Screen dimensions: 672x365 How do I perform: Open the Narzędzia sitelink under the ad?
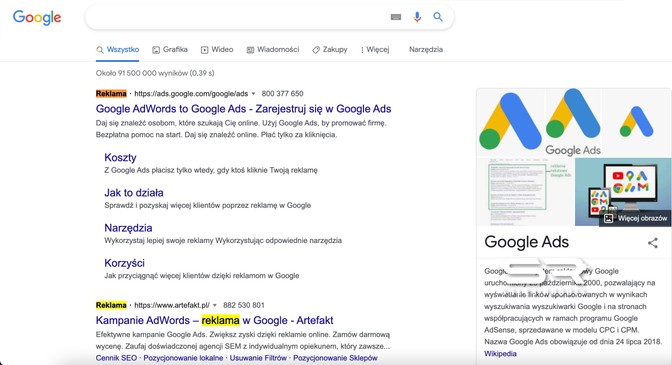point(128,228)
